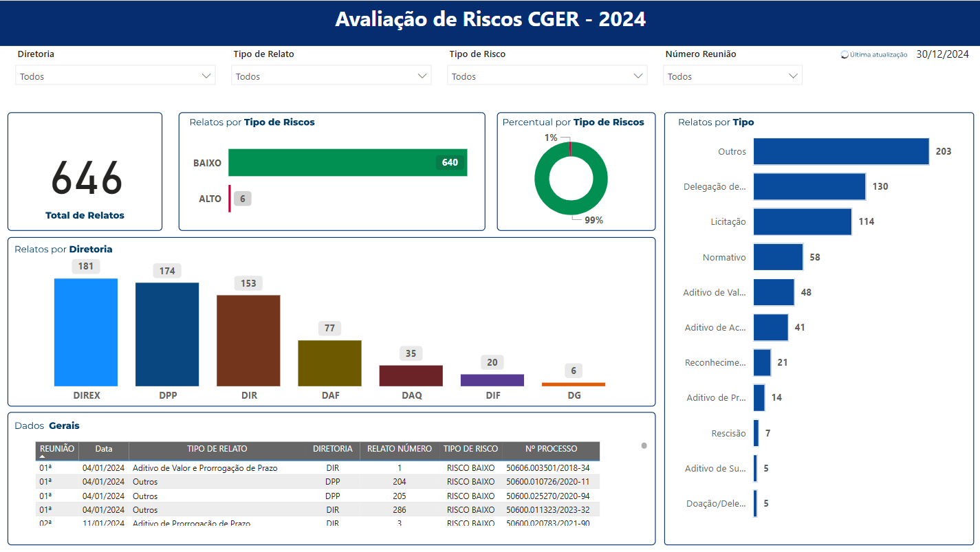The width and height of the screenshot is (980, 552).
Task: Select the brown DIR column bar
Action: 248,340
